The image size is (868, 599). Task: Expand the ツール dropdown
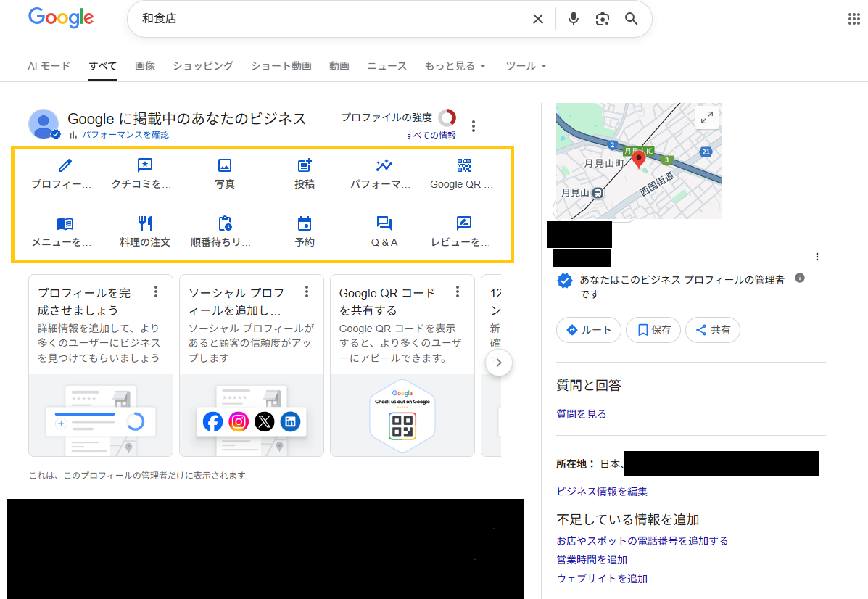click(x=526, y=66)
